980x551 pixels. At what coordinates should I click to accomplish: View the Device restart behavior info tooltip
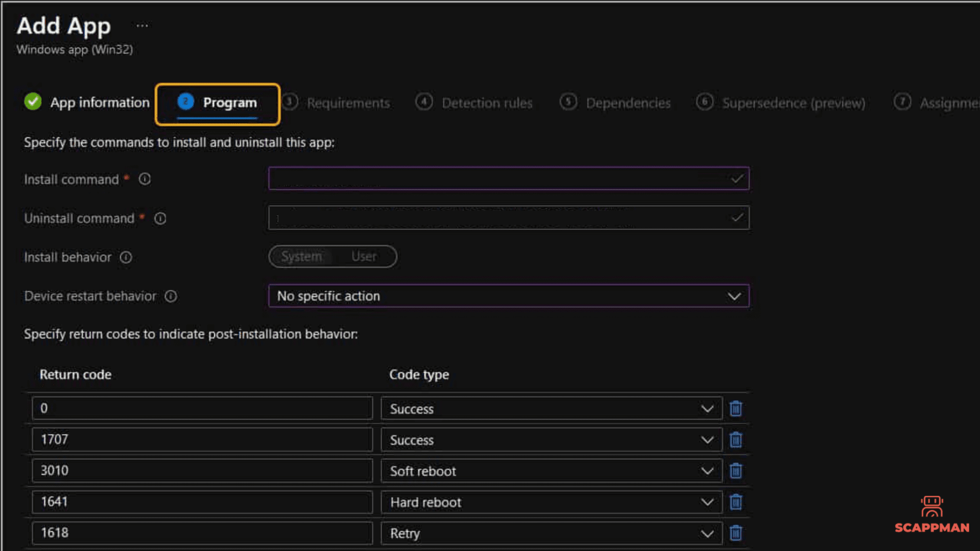171,297
